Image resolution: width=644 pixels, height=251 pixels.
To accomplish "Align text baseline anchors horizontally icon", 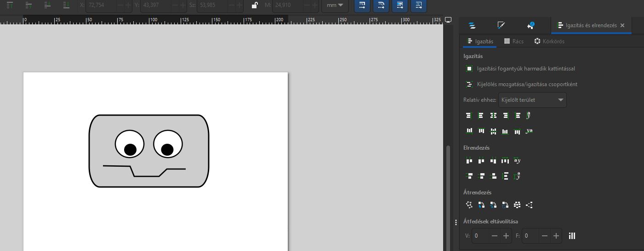I will 529,116.
